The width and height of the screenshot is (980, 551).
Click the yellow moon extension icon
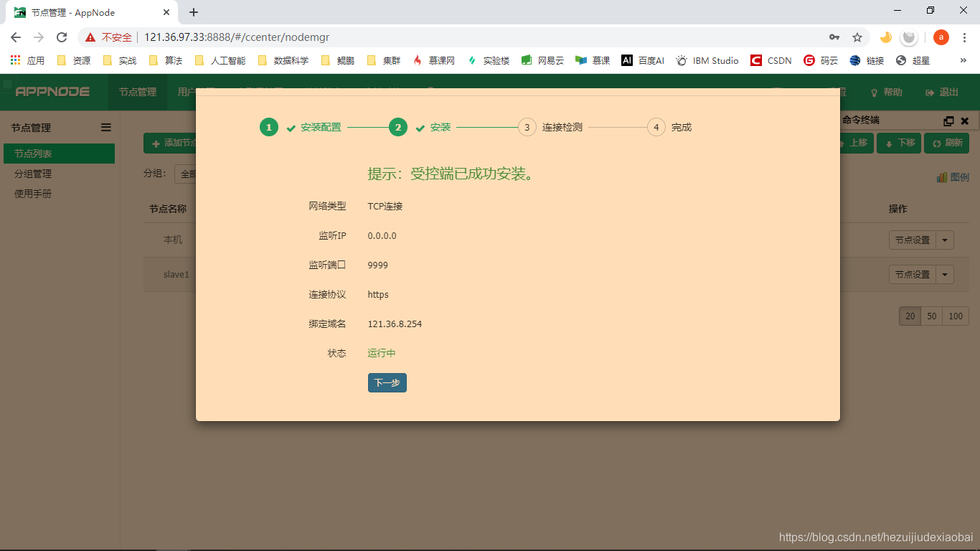coord(886,37)
